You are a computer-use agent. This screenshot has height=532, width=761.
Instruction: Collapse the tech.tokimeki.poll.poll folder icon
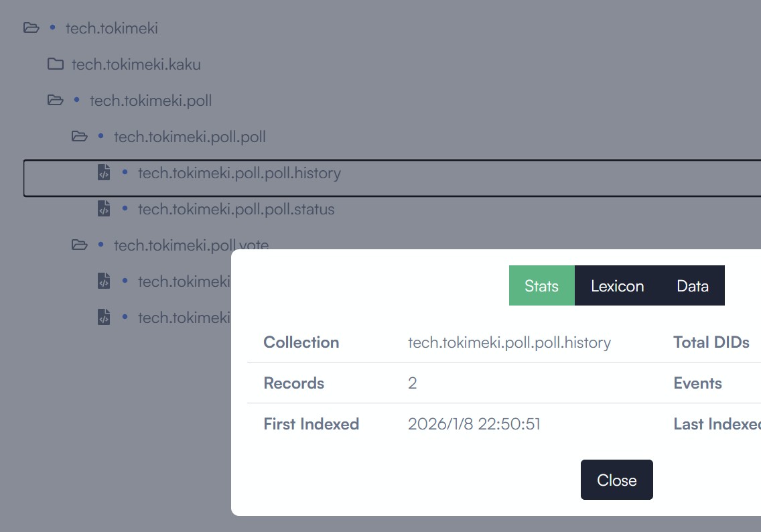point(79,137)
